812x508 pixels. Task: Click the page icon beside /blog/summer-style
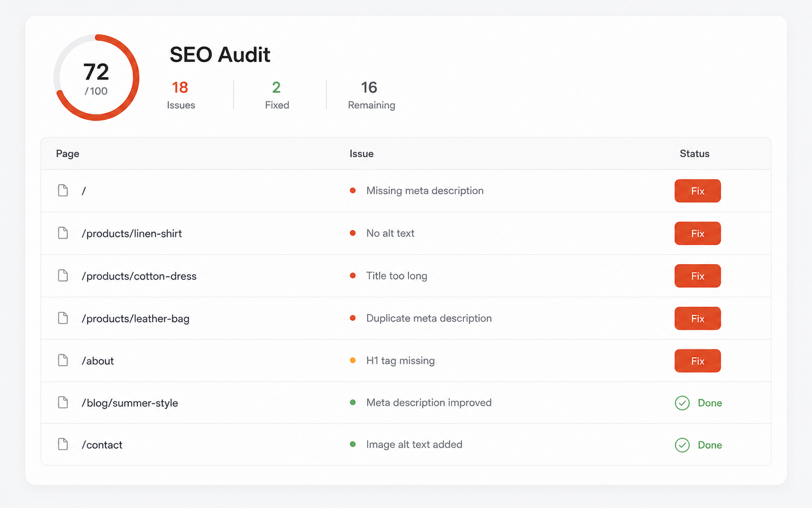[63, 403]
